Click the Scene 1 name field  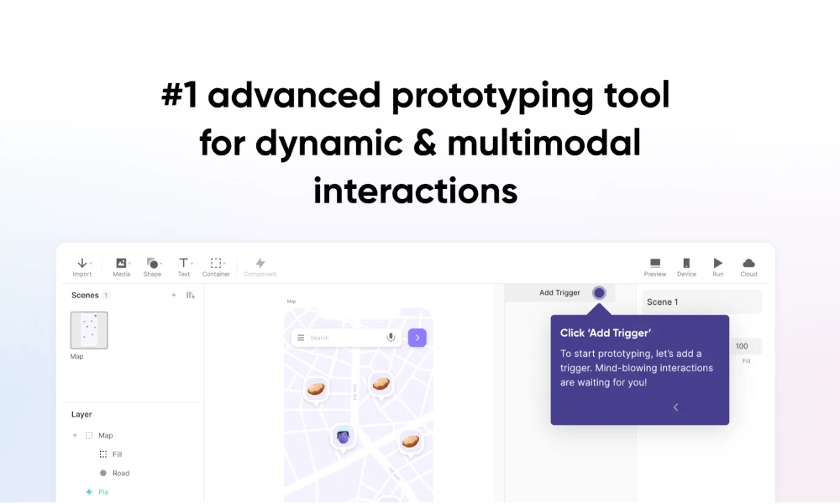click(701, 302)
